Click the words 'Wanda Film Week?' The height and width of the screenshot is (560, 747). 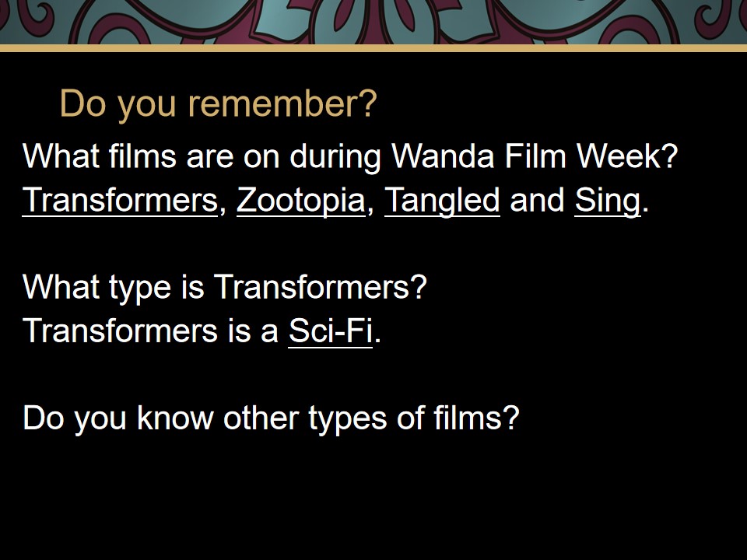(534, 156)
